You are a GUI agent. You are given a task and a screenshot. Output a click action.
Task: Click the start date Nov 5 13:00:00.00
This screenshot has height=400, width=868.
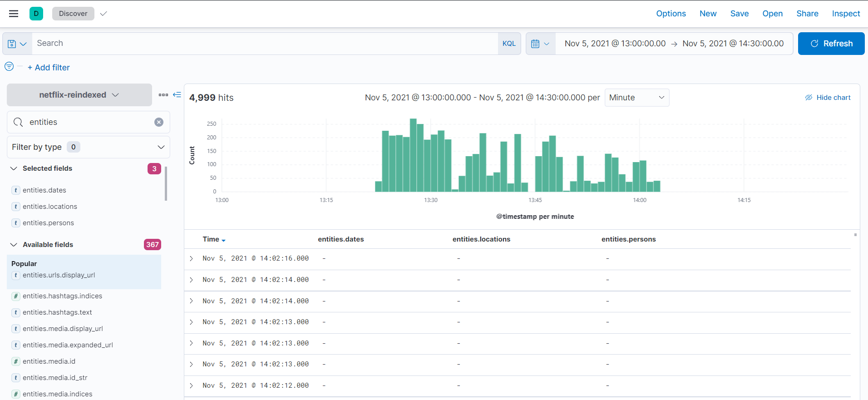click(x=615, y=44)
